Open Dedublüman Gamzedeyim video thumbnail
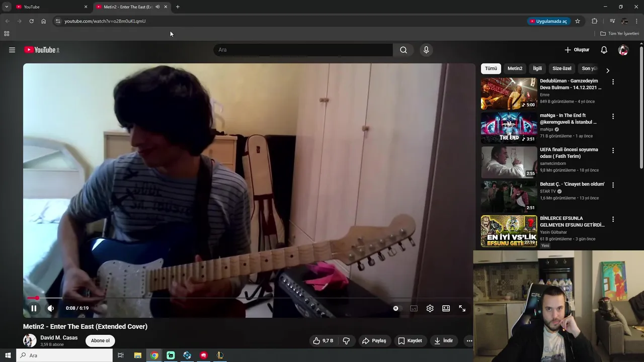Screen dimensions: 644x362 point(509,94)
